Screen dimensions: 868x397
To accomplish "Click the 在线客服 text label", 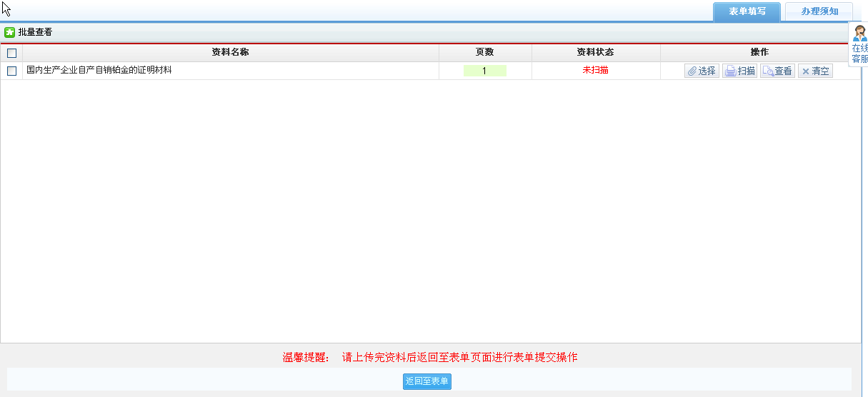I will pos(859,54).
